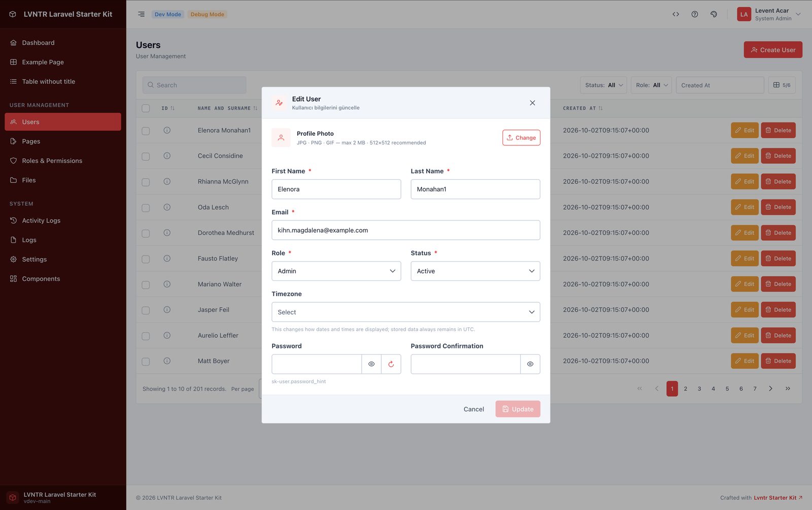Click the columns grid icon showing 5/6
This screenshot has width=812, height=510.
[782, 85]
